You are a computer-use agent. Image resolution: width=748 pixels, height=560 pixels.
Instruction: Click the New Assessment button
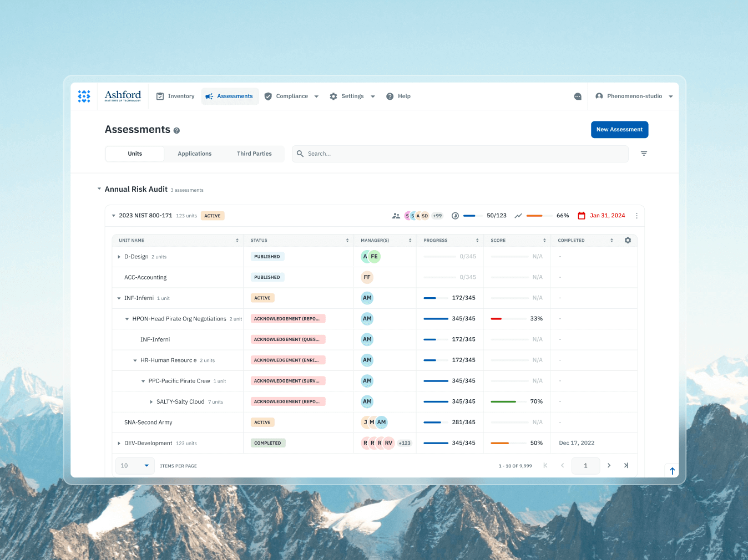pos(619,129)
